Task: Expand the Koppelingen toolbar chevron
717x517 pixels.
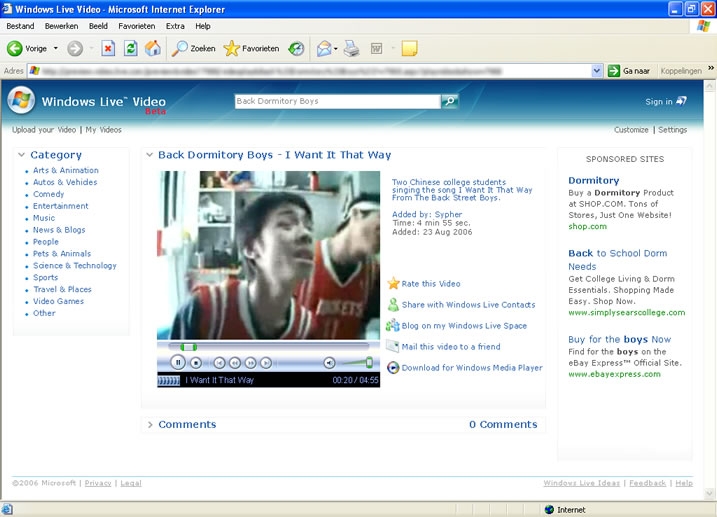Action: point(711,68)
